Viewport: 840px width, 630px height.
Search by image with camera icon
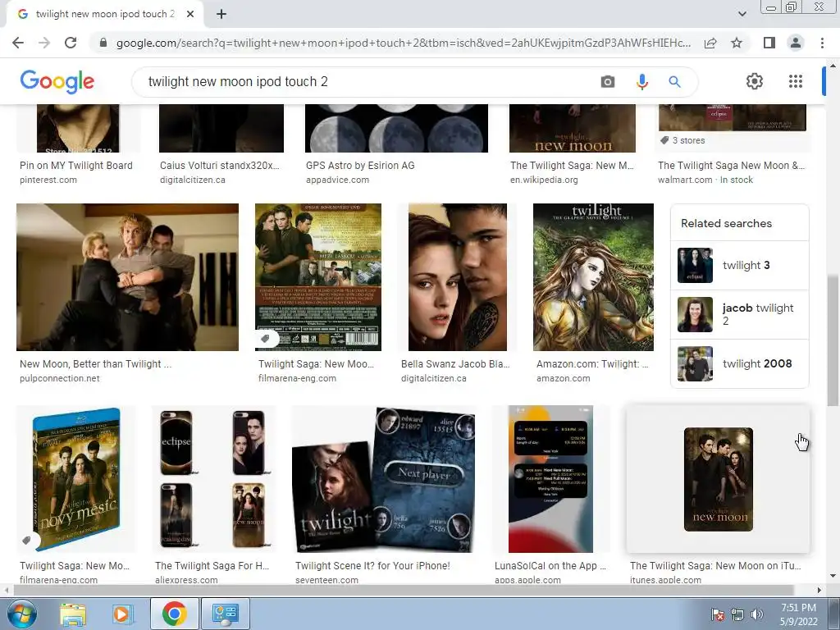[x=608, y=81]
